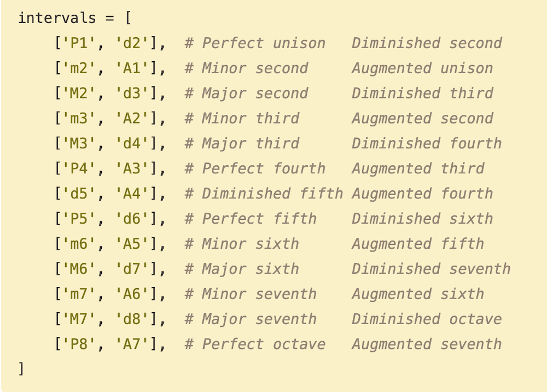The image size is (547, 392).
Task: Click the 'Minor third' comment text
Action: [251, 119]
